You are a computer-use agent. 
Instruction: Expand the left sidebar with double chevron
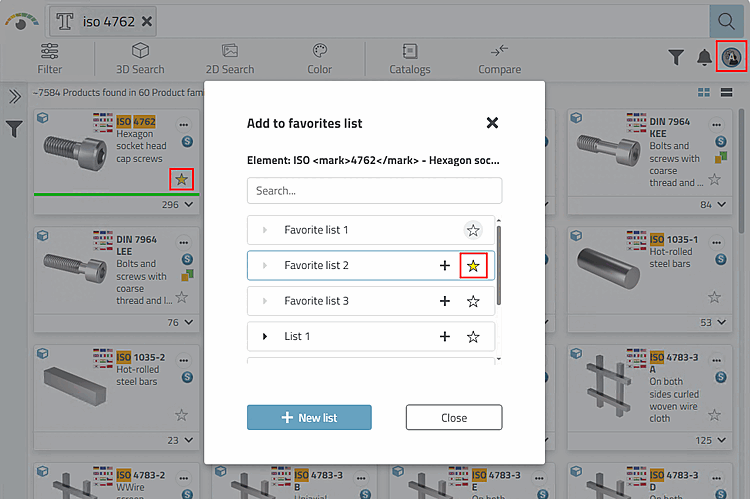coord(15,97)
